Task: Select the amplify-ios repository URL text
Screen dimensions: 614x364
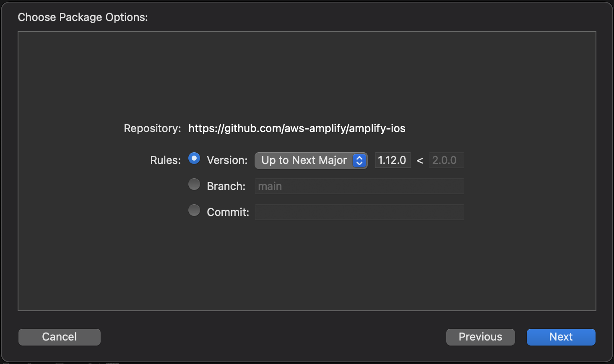Action: pyautogui.click(x=297, y=128)
